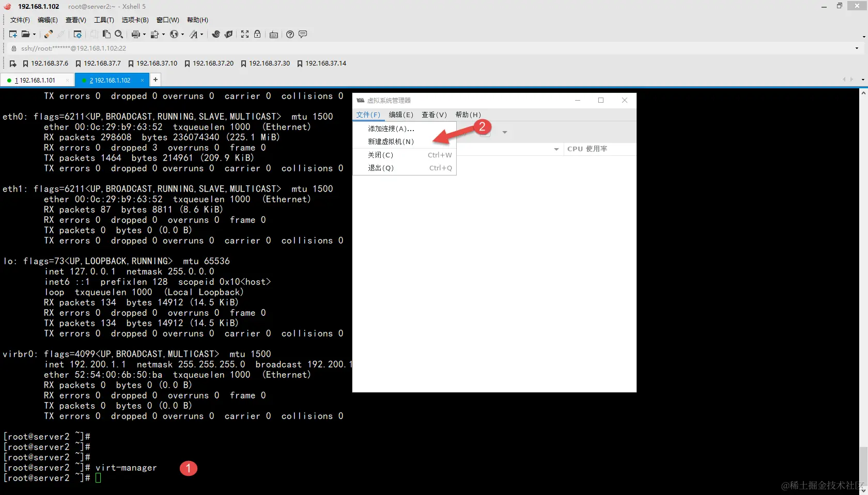Viewport: 868px width, 495px height.
Task: Click the terminal scrollbar up arrow
Action: pos(863,93)
